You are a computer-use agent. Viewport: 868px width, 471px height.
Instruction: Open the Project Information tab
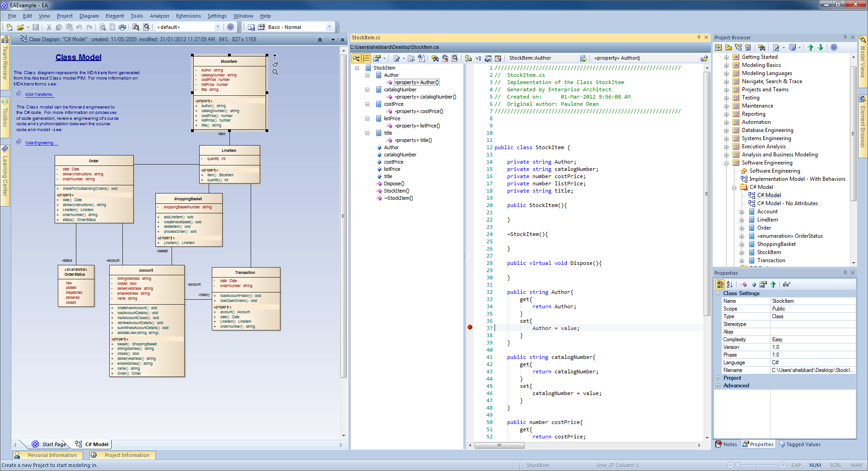click(x=122, y=455)
